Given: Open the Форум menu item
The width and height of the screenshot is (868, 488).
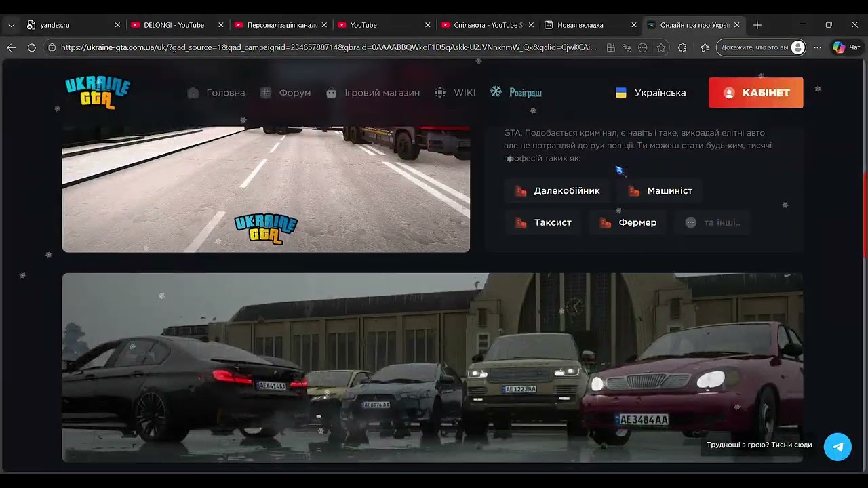Looking at the screenshot, I should [x=285, y=93].
